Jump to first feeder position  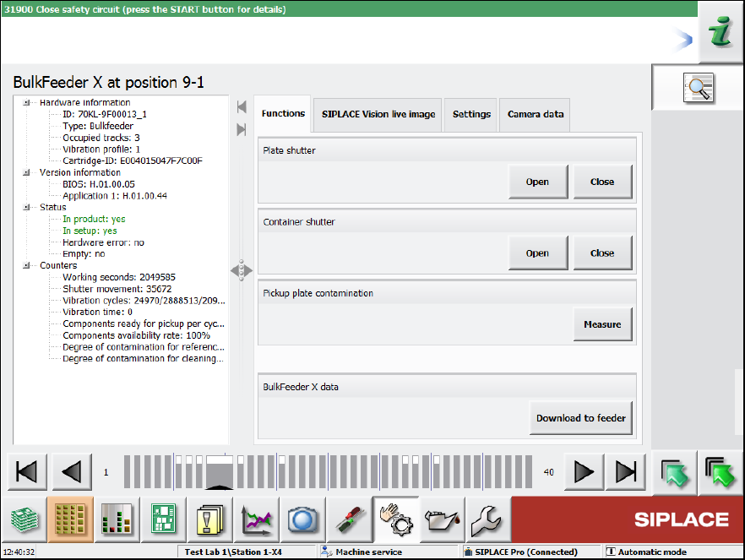click(x=27, y=471)
